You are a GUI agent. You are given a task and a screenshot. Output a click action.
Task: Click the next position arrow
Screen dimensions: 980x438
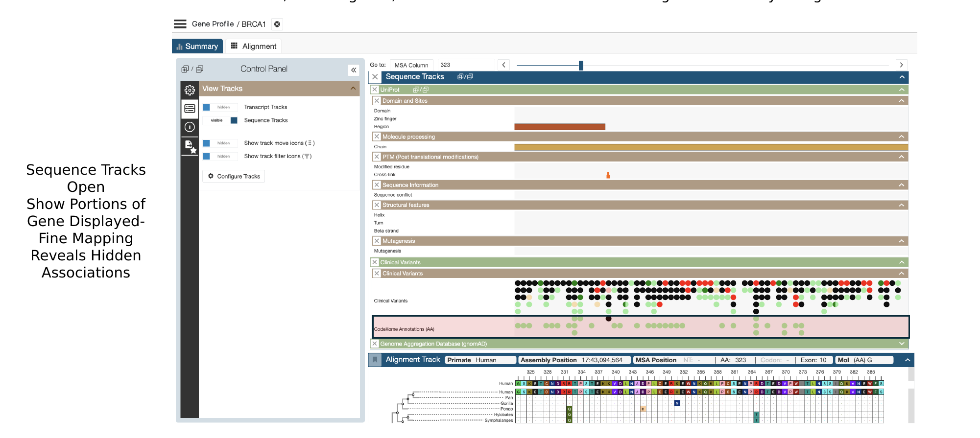click(901, 65)
